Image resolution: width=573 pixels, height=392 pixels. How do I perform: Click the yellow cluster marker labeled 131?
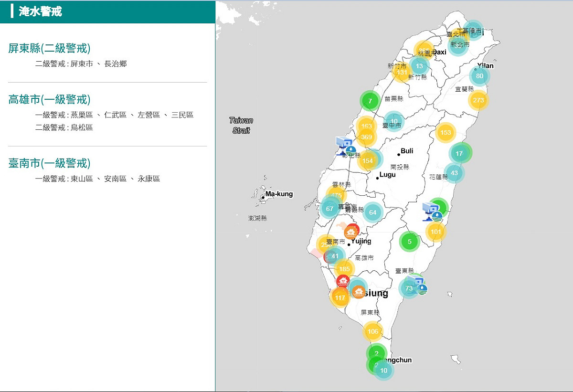point(402,72)
